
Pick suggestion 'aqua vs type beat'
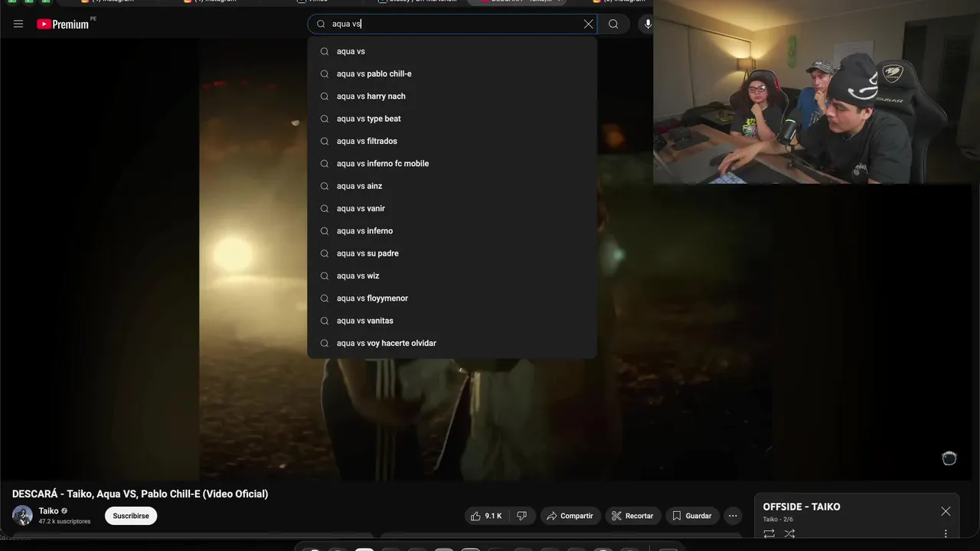click(452, 119)
